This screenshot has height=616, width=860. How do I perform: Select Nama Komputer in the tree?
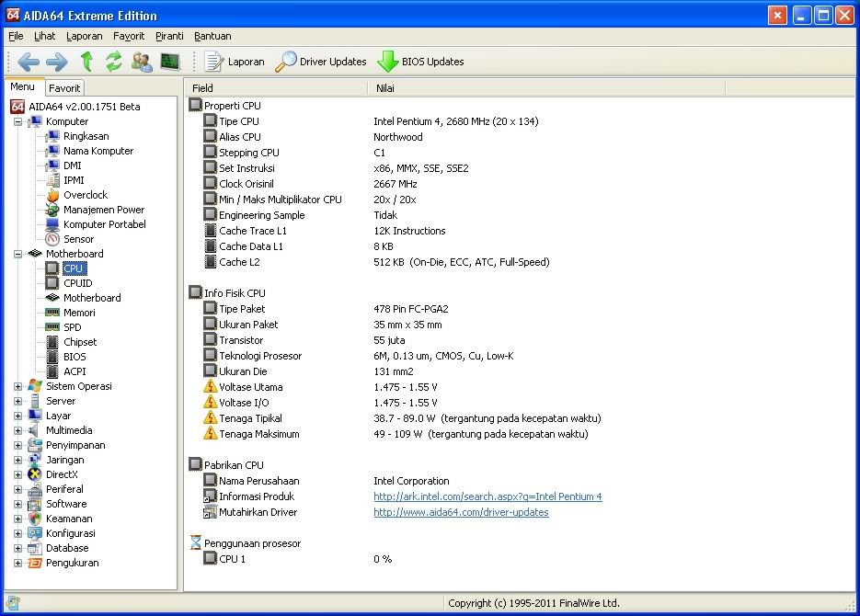click(98, 151)
